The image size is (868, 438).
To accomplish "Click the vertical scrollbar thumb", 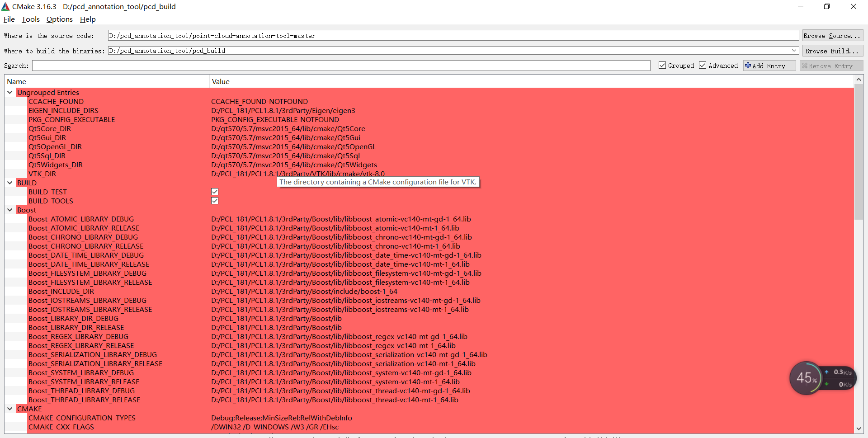I will (x=859, y=151).
